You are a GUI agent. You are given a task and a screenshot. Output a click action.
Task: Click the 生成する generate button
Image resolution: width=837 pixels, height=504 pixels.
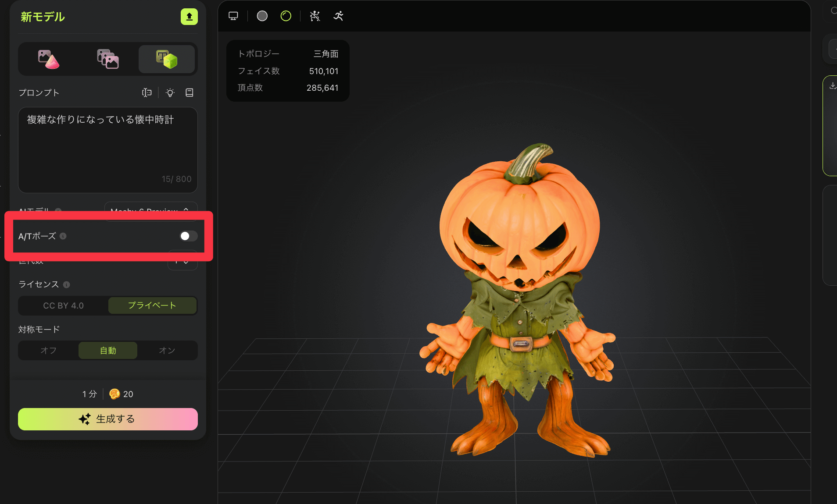107,419
